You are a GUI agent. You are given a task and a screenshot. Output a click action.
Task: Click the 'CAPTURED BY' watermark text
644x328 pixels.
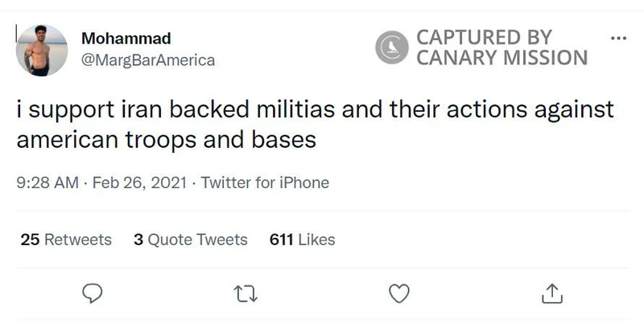click(x=485, y=38)
